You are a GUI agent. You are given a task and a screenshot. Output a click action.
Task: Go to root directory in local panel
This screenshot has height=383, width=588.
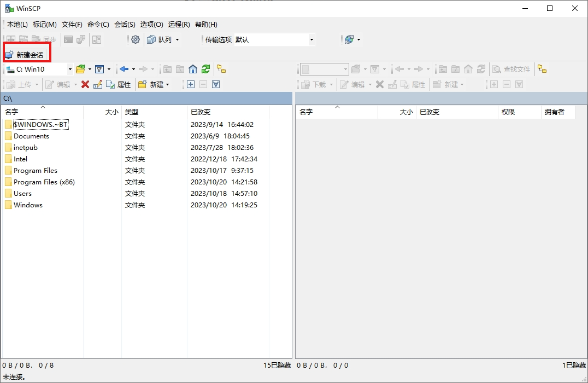click(x=180, y=69)
